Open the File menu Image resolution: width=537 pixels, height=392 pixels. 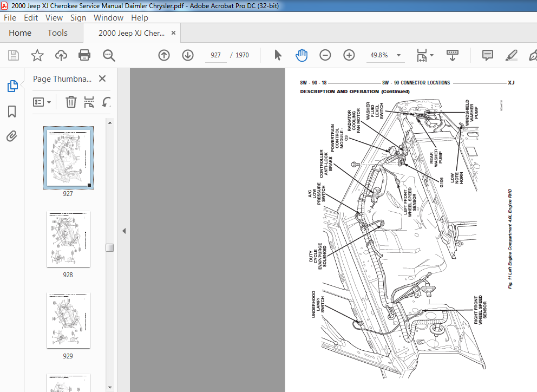10,18
